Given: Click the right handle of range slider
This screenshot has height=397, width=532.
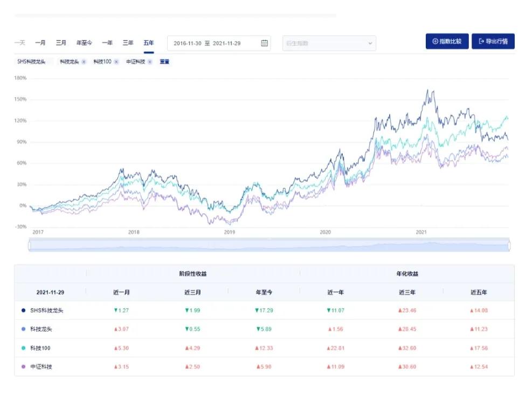Looking at the screenshot, I should 509,246.
